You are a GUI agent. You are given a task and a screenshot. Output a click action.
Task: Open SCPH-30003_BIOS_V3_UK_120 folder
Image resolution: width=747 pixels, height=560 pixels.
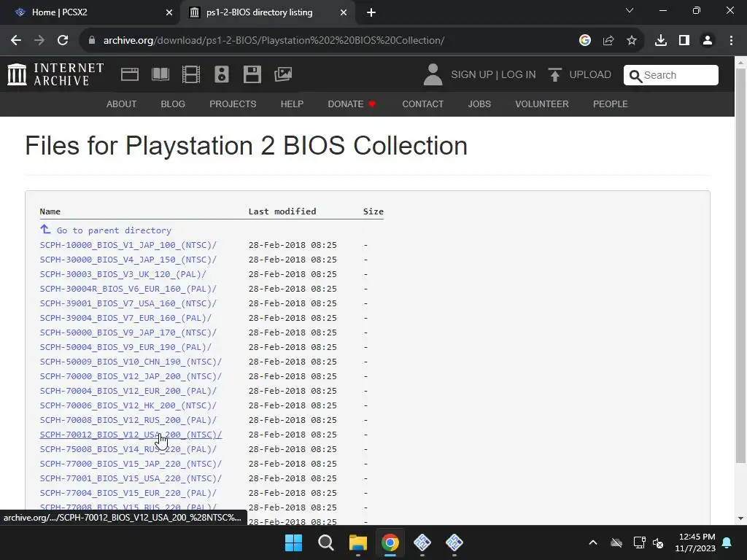[x=123, y=274]
